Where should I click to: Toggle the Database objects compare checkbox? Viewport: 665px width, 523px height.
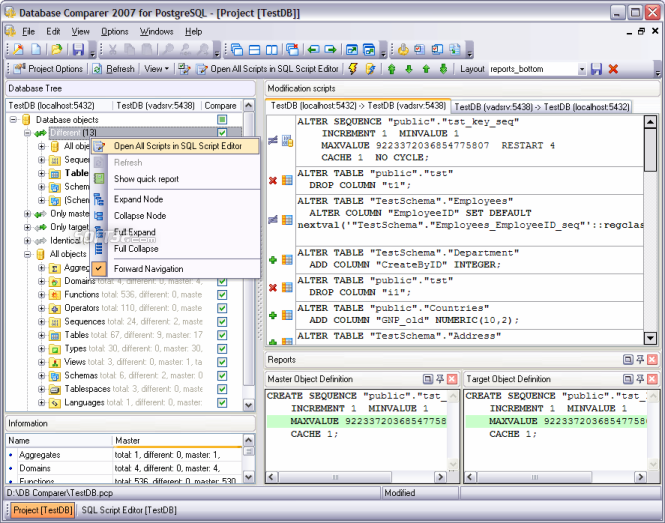(x=222, y=120)
